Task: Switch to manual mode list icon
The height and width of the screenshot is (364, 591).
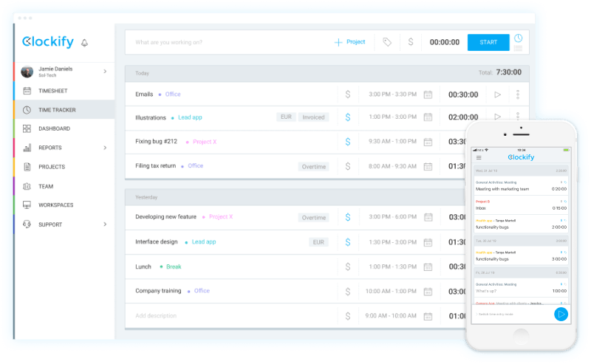Action: coord(518,49)
